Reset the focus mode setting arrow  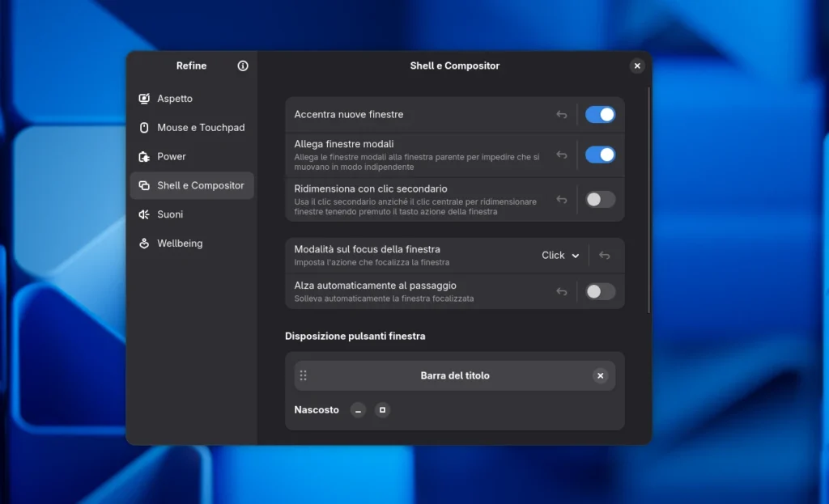tap(605, 255)
